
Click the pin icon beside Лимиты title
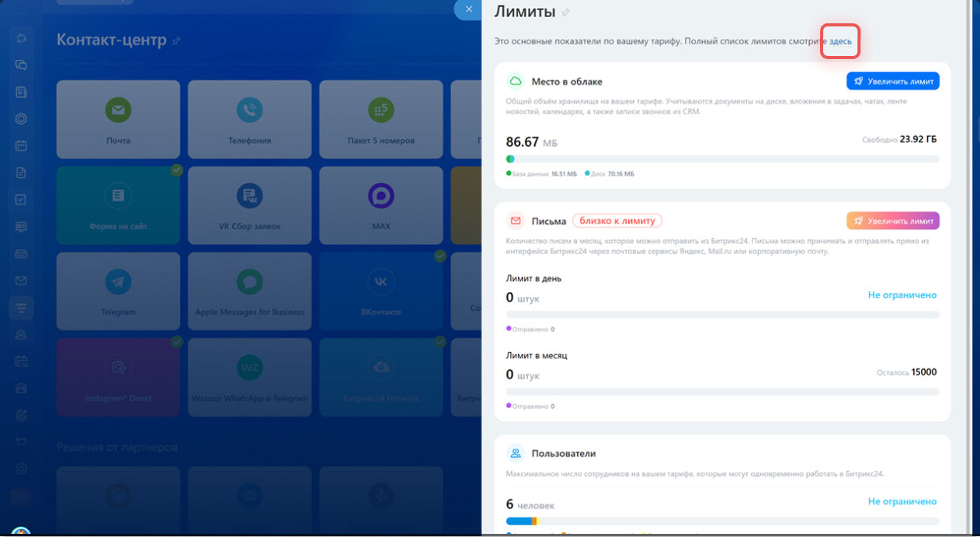point(565,12)
